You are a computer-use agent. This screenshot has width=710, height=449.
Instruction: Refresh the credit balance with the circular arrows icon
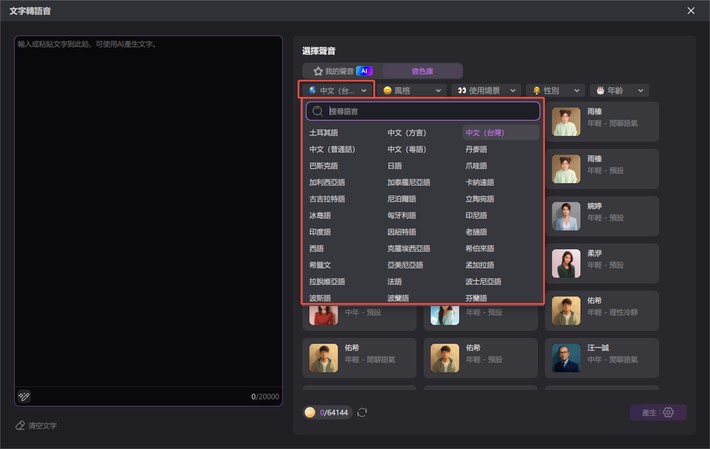(362, 412)
